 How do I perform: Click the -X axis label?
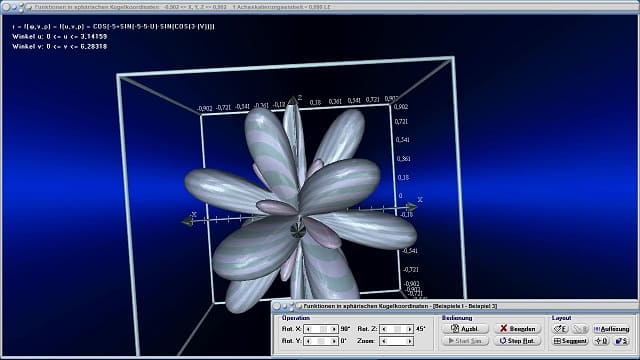(193, 214)
